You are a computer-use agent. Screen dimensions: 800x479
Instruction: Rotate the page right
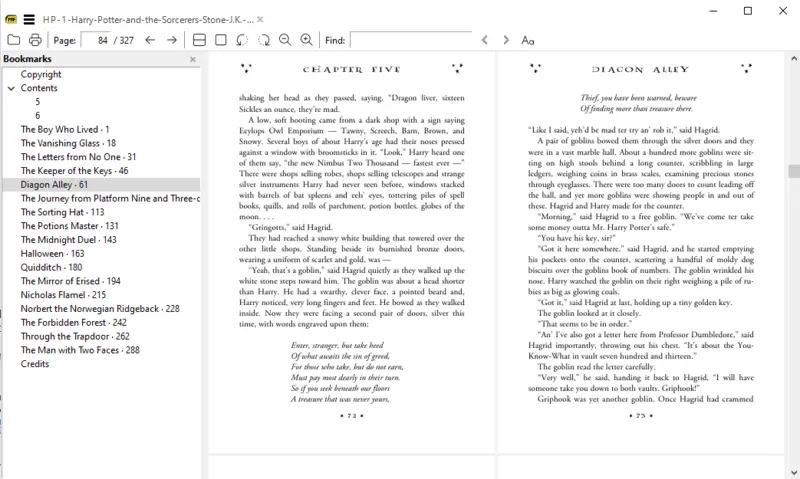pyautogui.click(x=264, y=40)
